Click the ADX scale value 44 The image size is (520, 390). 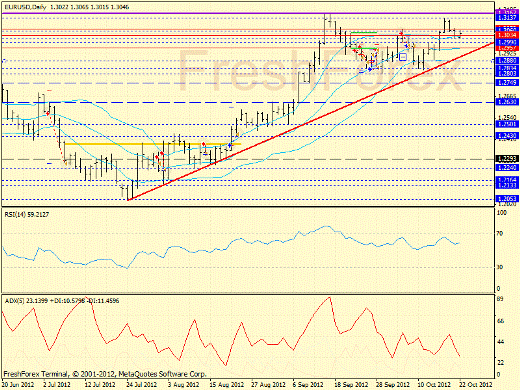[x=500, y=342]
